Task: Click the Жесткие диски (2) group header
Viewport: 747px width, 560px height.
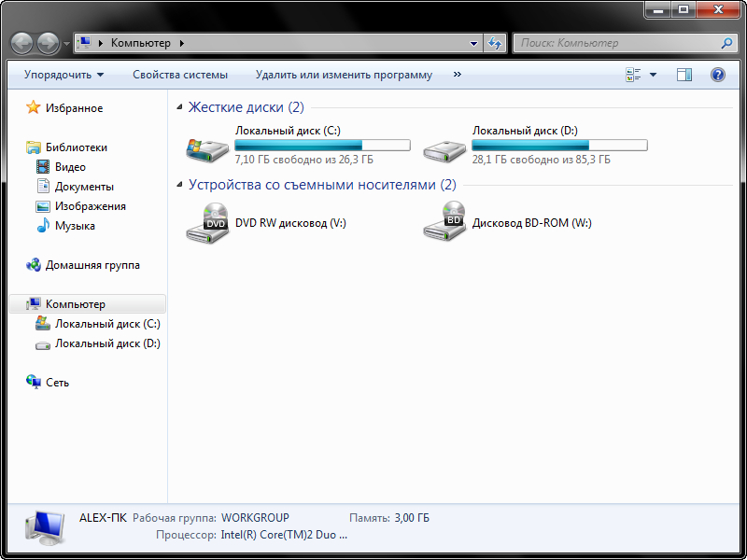Action: pos(246,107)
